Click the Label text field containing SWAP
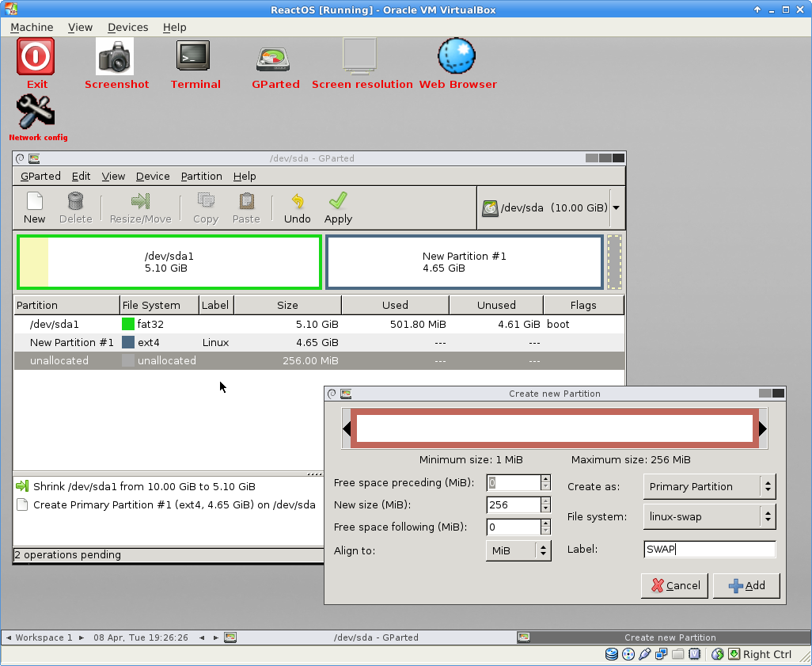812x666 pixels. click(710, 550)
